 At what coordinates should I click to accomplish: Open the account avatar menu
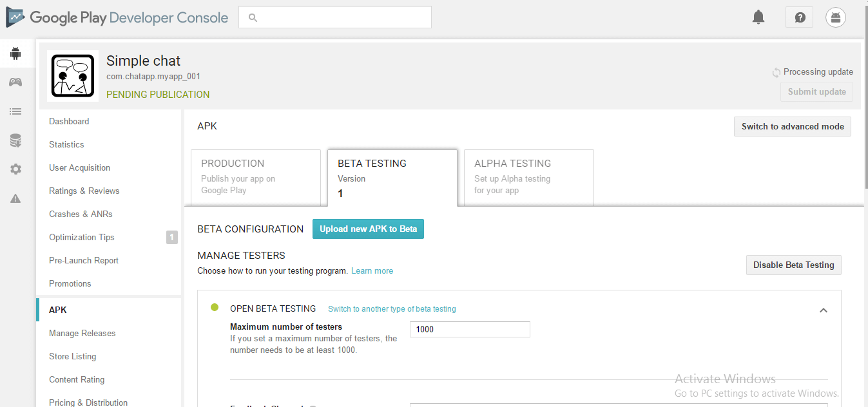pyautogui.click(x=836, y=17)
